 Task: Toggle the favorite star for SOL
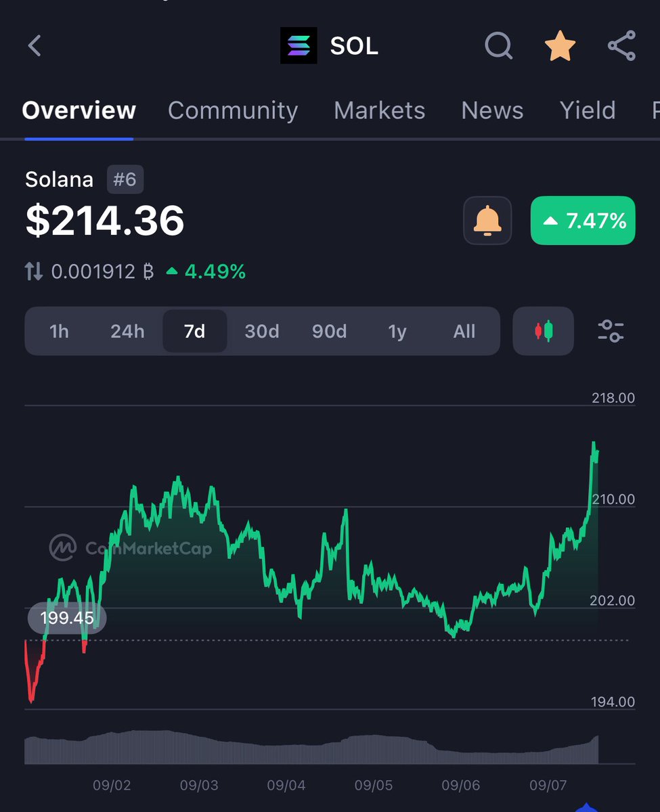(560, 46)
